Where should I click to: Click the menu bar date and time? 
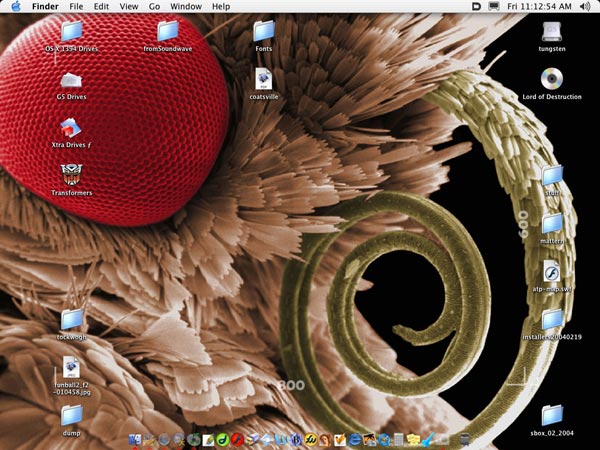coord(539,7)
